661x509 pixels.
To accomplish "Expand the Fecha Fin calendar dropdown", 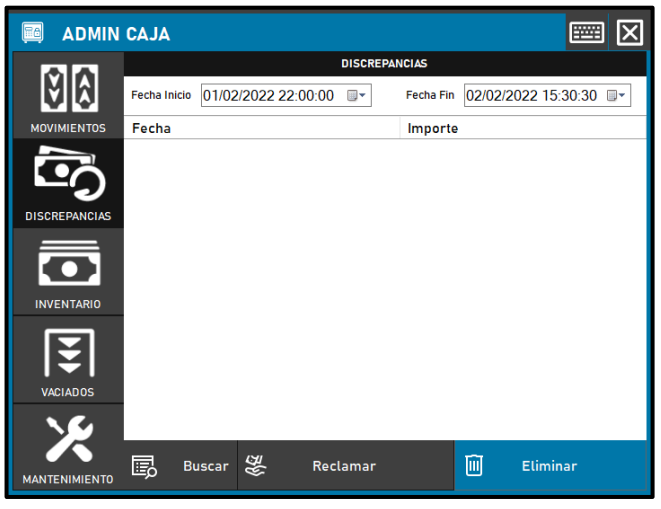I will [617, 96].
